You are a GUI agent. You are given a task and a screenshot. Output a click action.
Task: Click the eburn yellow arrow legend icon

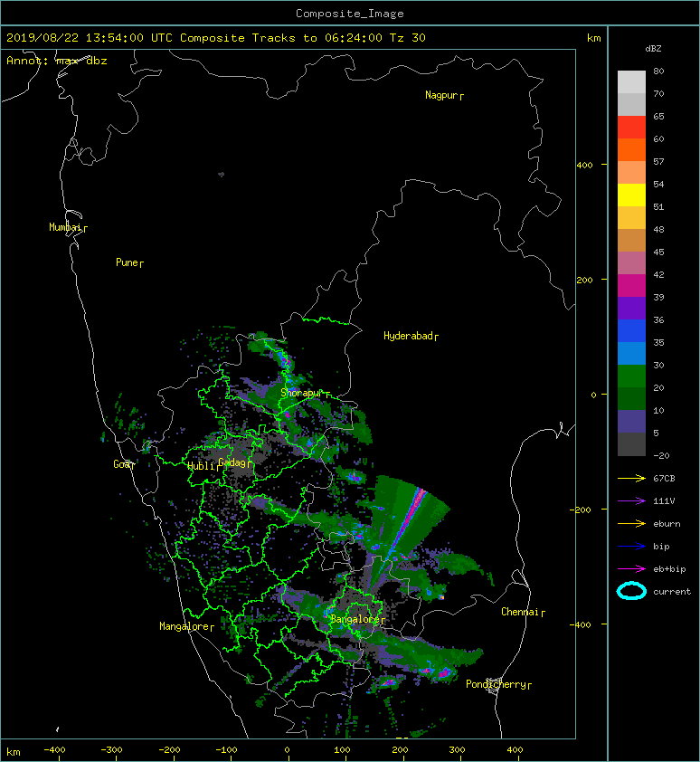631,523
